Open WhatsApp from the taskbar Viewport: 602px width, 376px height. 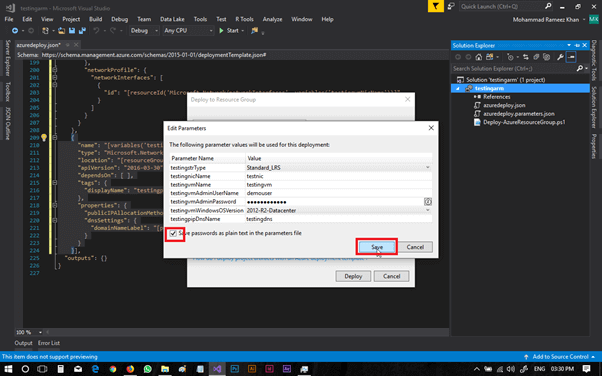click(148, 369)
